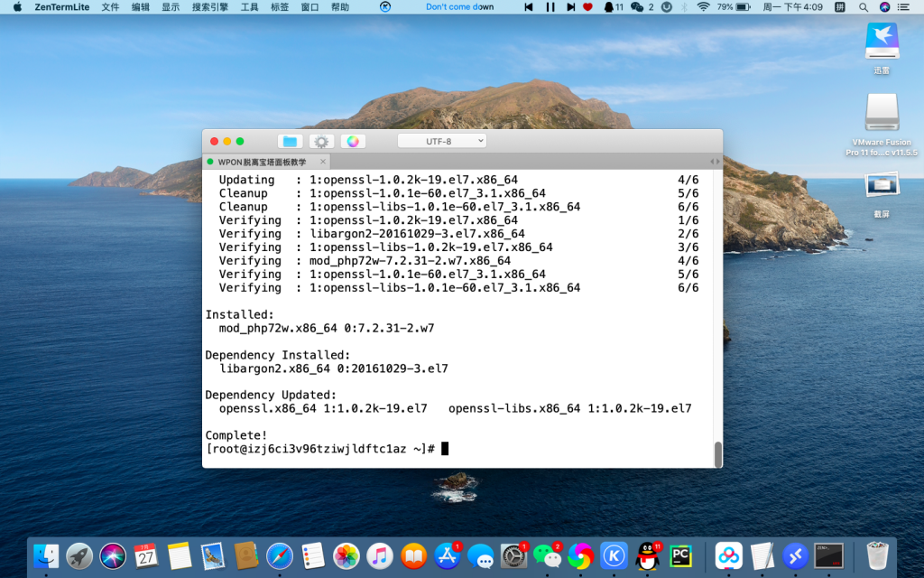The image size is (924, 578).
Task: Toggle the red heart favorite icon
Action: [x=587, y=7]
